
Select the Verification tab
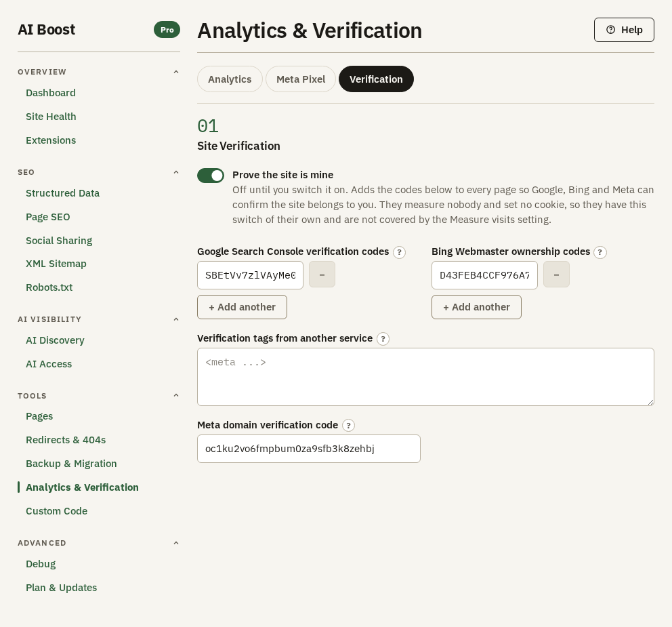pyautogui.click(x=376, y=79)
